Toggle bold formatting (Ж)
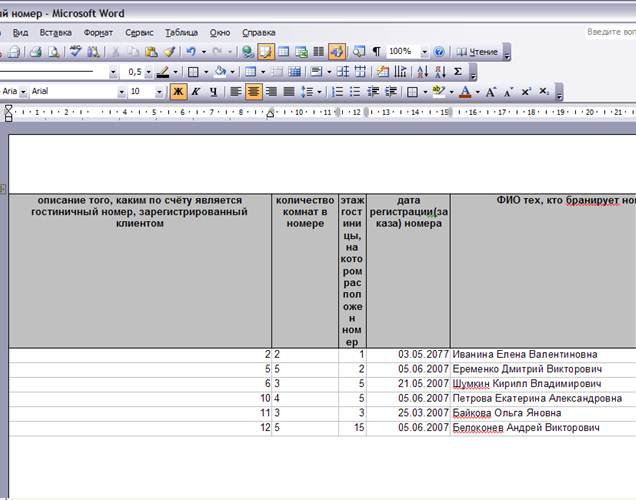 pos(178,92)
